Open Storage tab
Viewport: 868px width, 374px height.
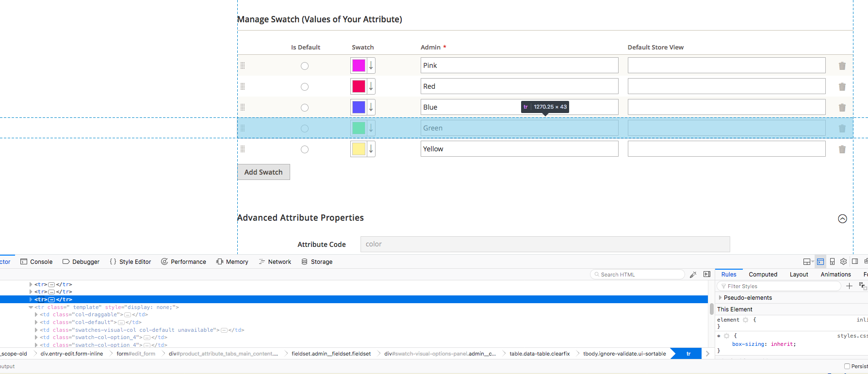[x=317, y=261]
